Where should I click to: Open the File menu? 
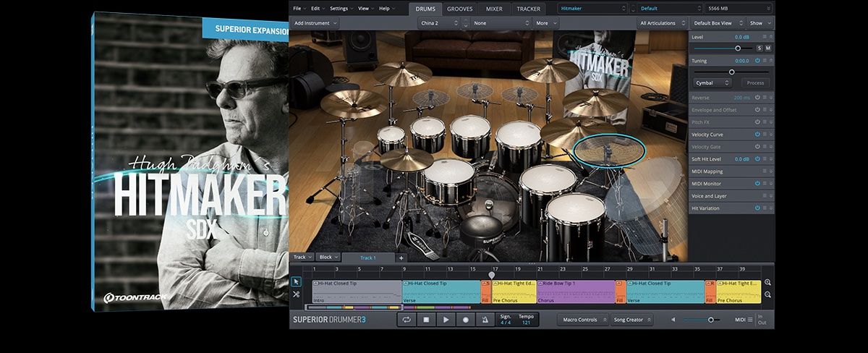tap(299, 8)
